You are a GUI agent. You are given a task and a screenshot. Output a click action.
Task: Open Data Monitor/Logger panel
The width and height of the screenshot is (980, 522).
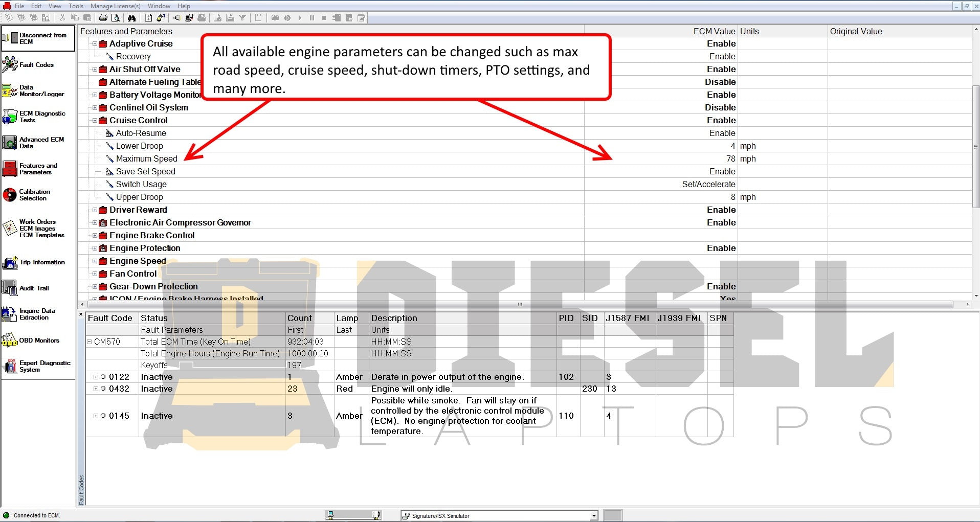[x=41, y=91]
